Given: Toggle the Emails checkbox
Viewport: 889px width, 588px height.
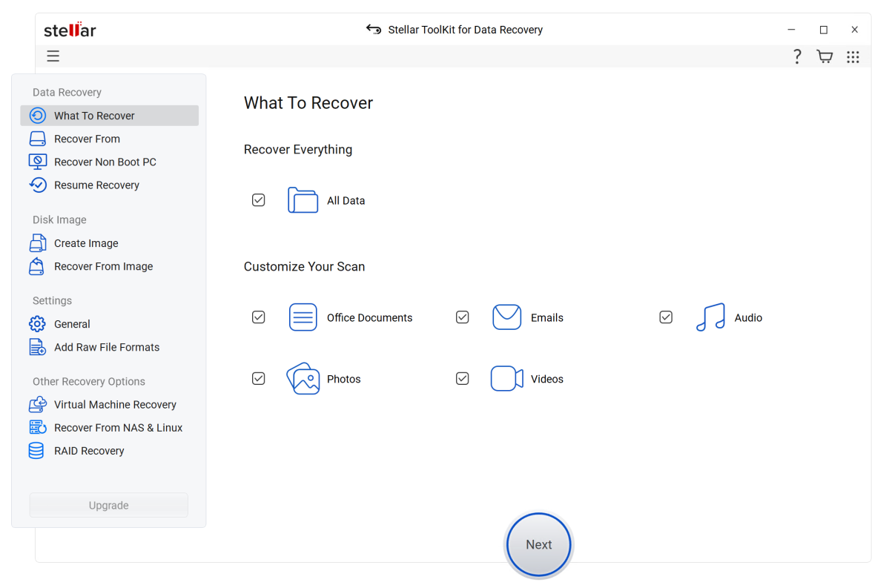Looking at the screenshot, I should point(462,317).
